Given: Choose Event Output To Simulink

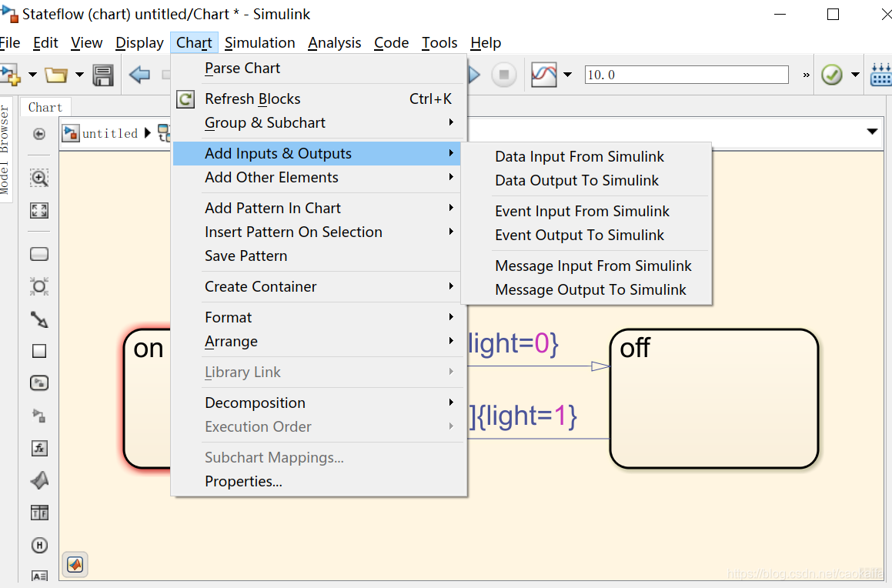Looking at the screenshot, I should (x=586, y=235).
